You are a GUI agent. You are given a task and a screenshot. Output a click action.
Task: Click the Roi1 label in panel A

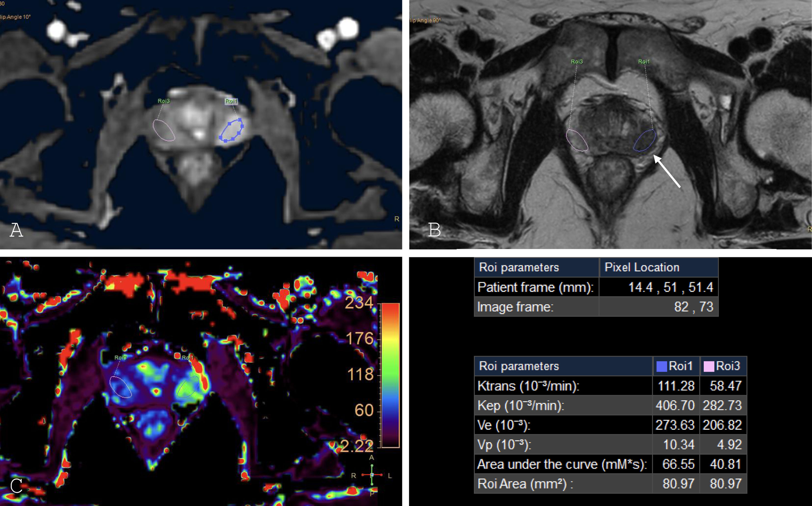231,101
